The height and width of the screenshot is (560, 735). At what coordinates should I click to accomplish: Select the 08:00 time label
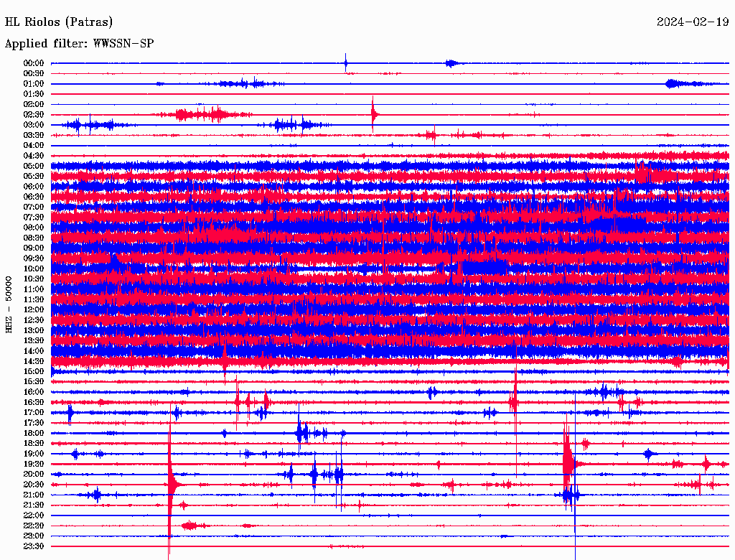34,228
